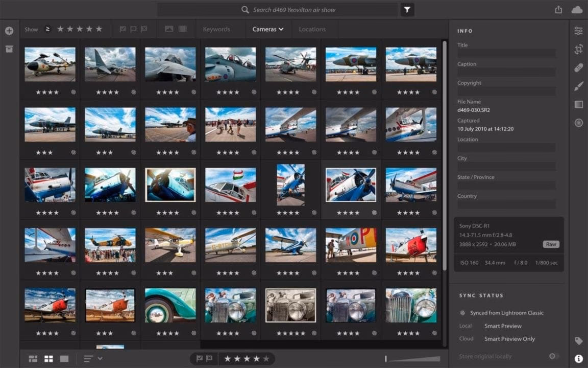Select the Healing Brush tool
Viewport: 588px width, 368px height.
(x=579, y=67)
